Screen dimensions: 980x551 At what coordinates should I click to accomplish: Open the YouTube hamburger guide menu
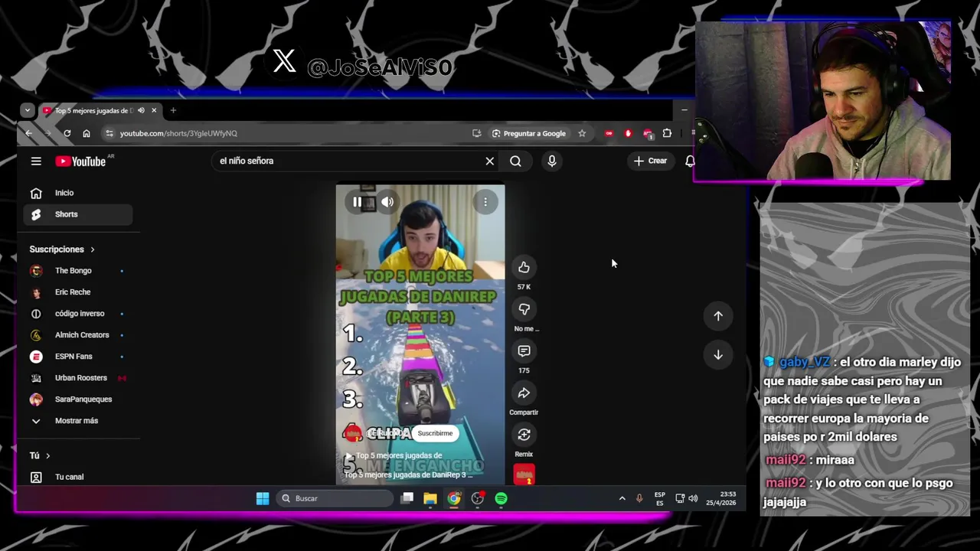[36, 161]
